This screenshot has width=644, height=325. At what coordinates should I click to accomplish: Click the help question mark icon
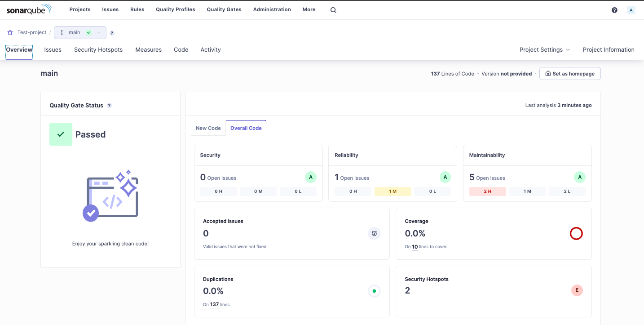click(x=614, y=9)
